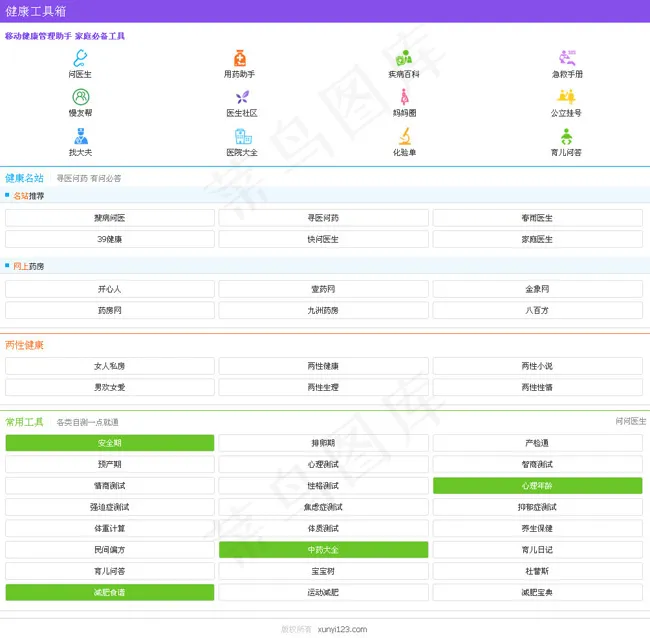Click the green 安全期 tool button

click(x=110, y=443)
